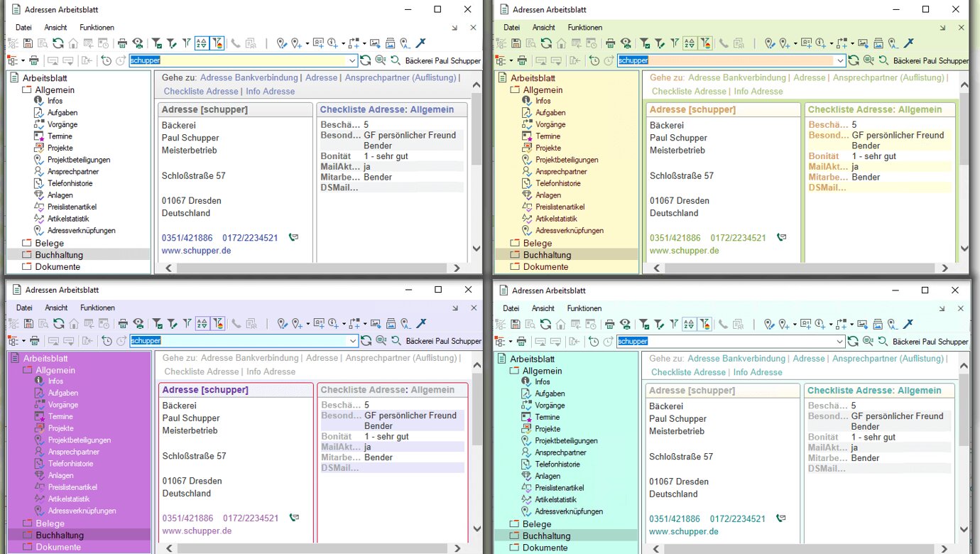Screen dimensions: 980x554
Task: Click the home icon in the white-themed window
Action: pos(73,43)
